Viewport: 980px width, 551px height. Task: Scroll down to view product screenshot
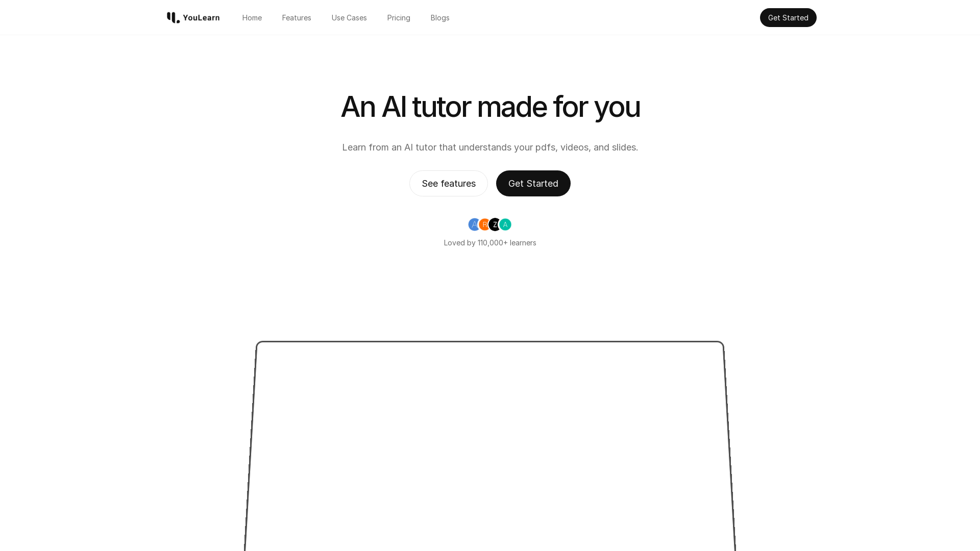490,444
